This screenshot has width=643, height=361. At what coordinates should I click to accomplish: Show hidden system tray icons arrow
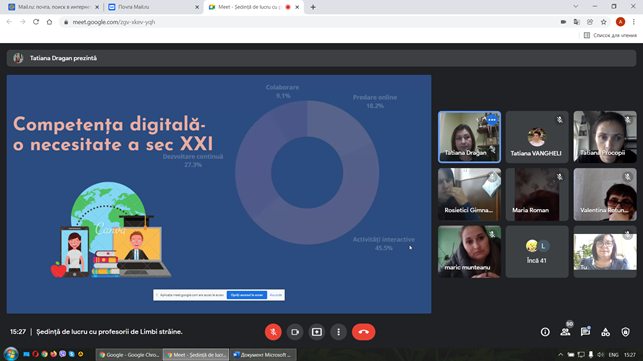pyautogui.click(x=561, y=355)
